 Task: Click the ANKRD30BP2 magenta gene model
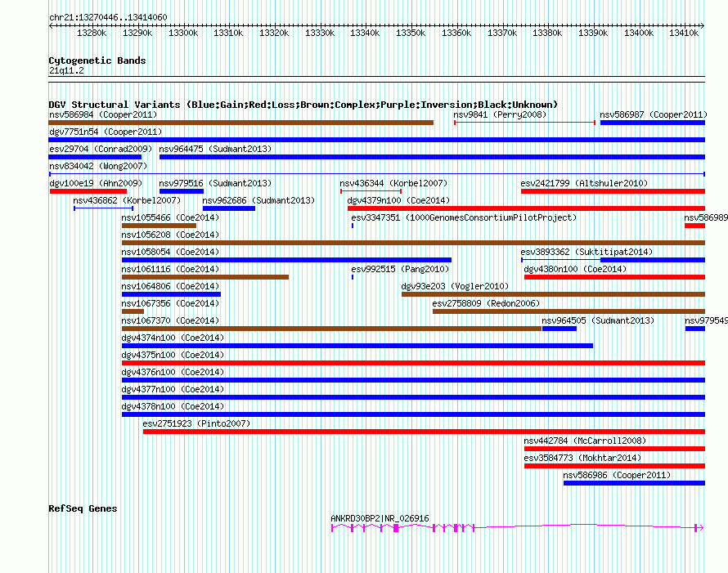click(x=517, y=527)
